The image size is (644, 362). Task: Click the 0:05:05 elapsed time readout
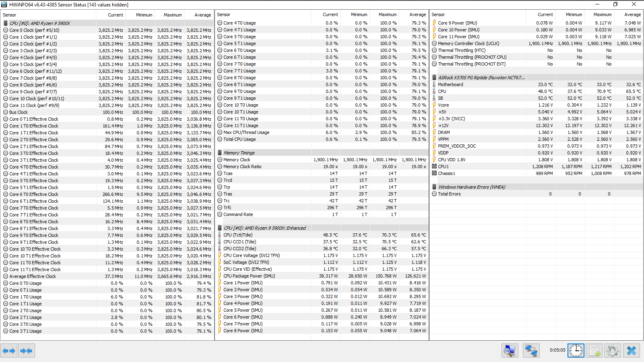click(x=557, y=350)
